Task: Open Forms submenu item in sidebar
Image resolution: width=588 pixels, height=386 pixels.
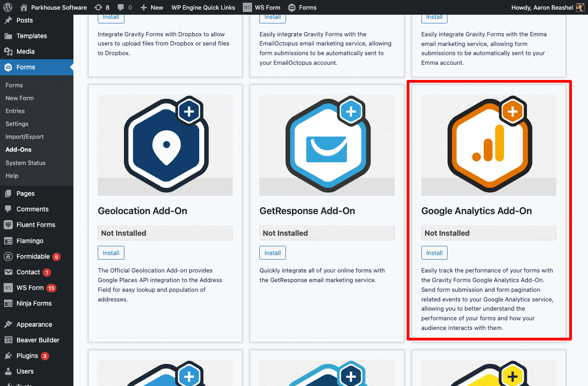Action: coord(14,85)
